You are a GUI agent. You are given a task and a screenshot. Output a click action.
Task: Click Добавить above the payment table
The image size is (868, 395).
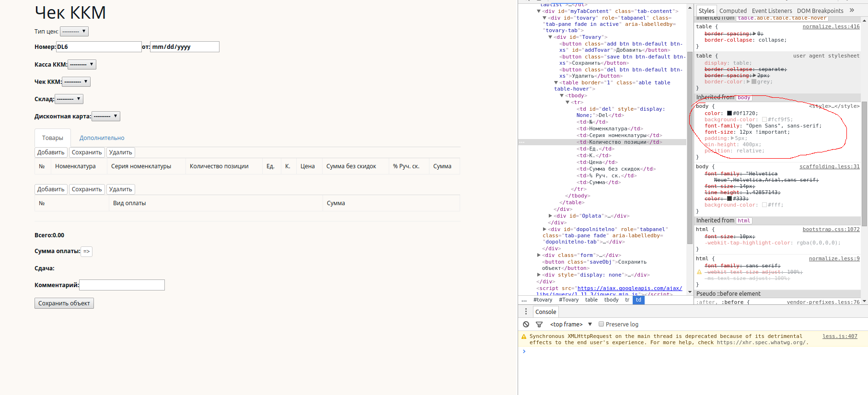(51, 189)
